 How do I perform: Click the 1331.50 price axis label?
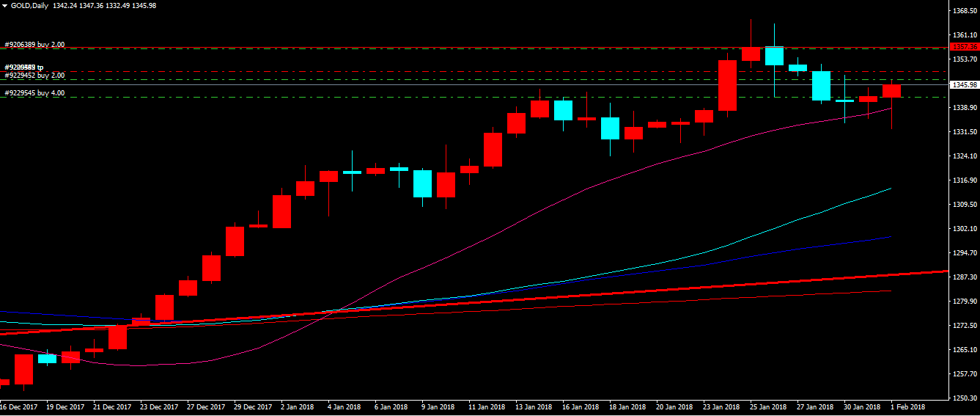click(965, 132)
